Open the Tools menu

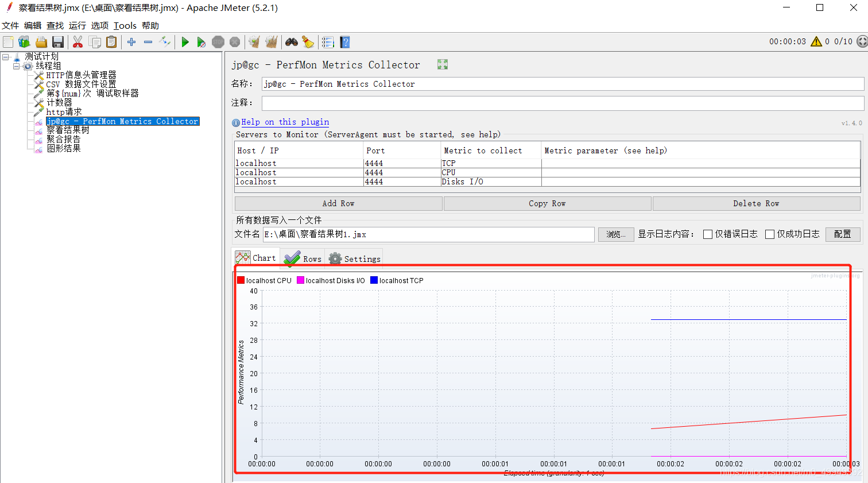coord(125,25)
